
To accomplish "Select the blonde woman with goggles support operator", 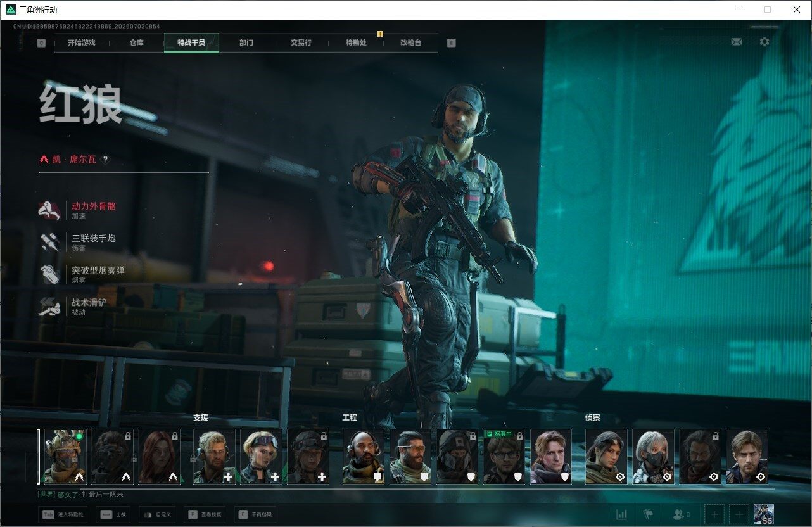I will (x=261, y=457).
